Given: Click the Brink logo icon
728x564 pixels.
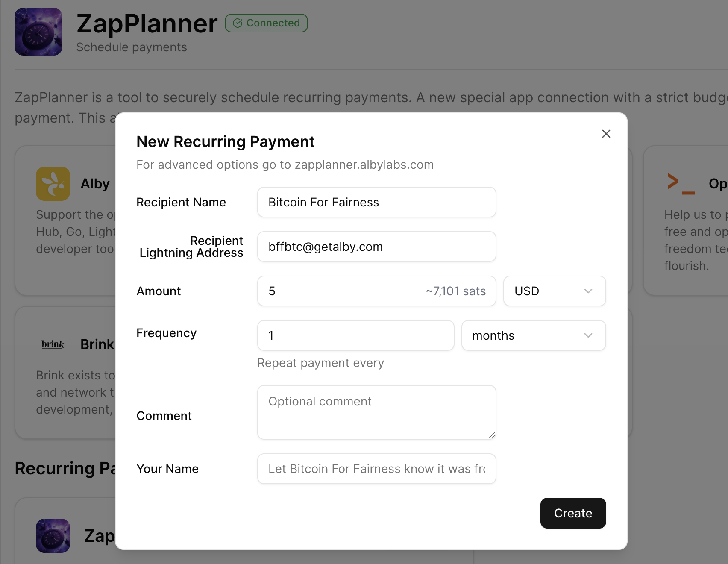Looking at the screenshot, I should click(53, 344).
